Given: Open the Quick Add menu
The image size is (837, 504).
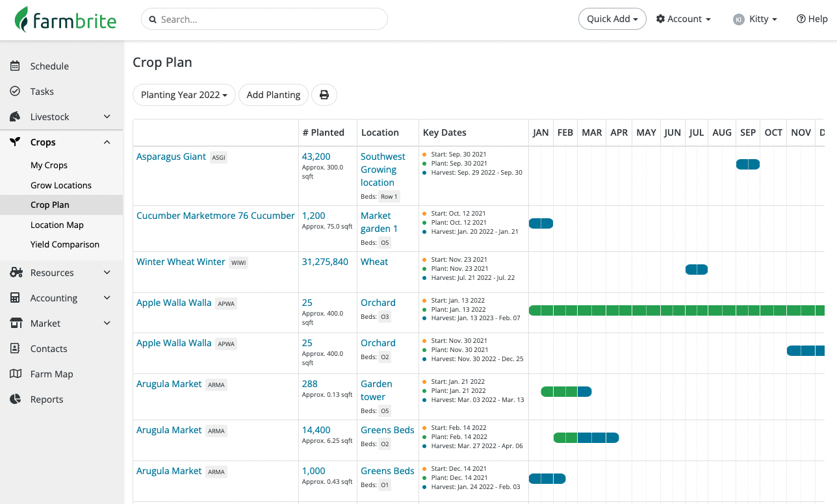Looking at the screenshot, I should 612,19.
